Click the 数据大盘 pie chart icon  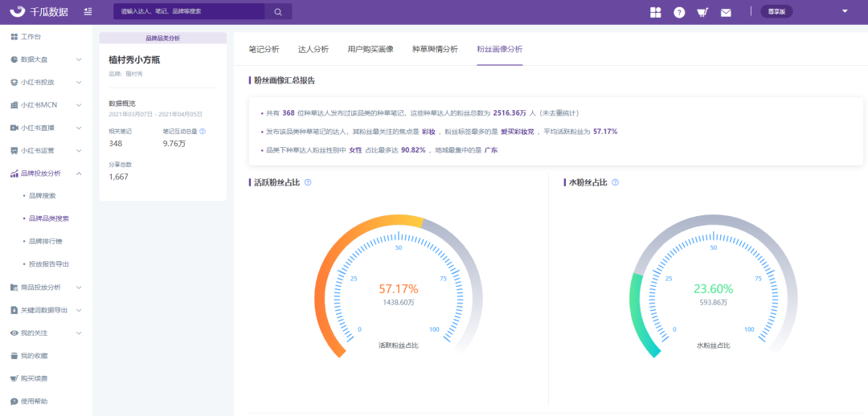pyautogui.click(x=14, y=59)
